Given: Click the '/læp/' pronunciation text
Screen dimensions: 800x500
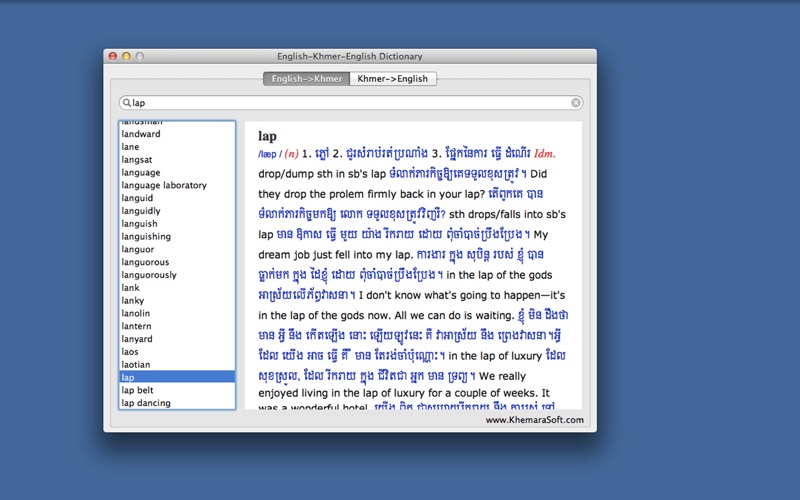Looking at the screenshot, I should pos(270,154).
